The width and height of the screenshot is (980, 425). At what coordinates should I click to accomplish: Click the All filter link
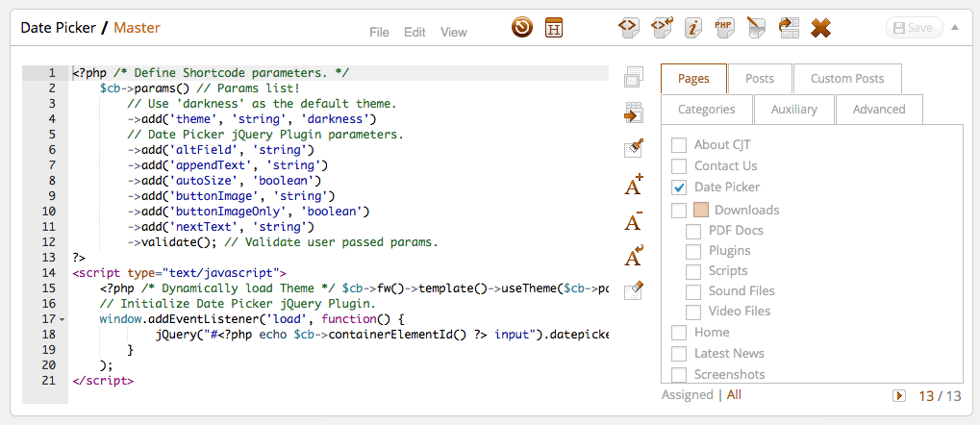(735, 395)
